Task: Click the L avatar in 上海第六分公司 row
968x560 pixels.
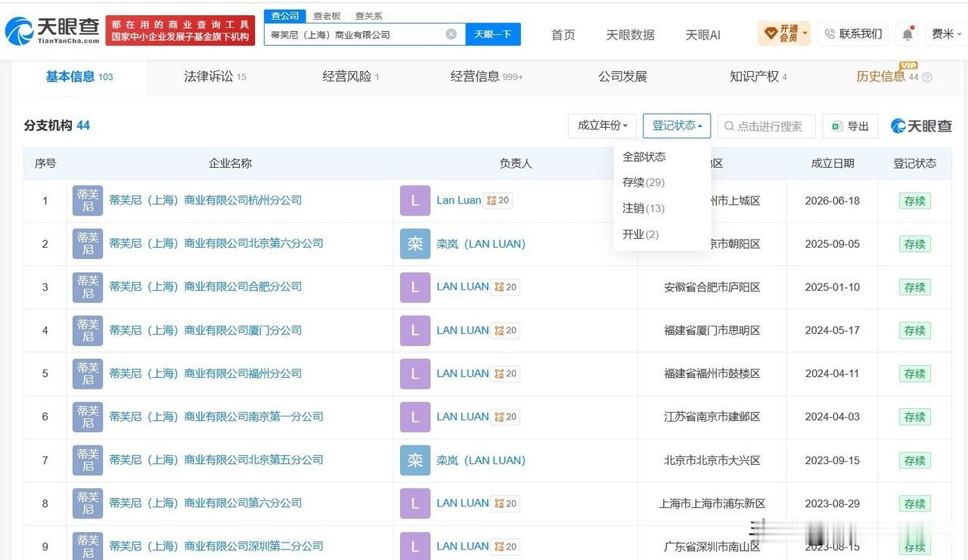Action: (x=415, y=503)
